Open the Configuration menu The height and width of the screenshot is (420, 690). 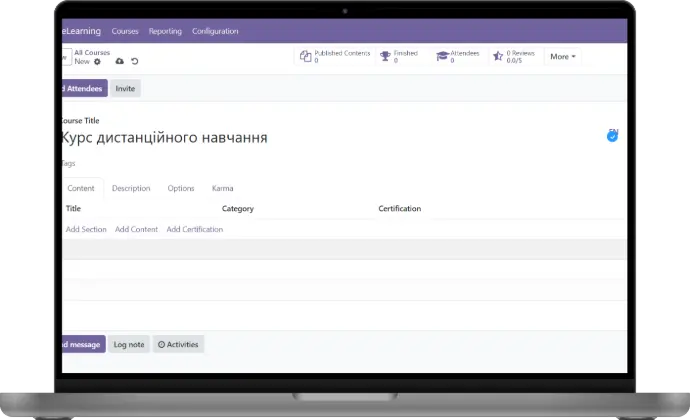pyautogui.click(x=215, y=31)
